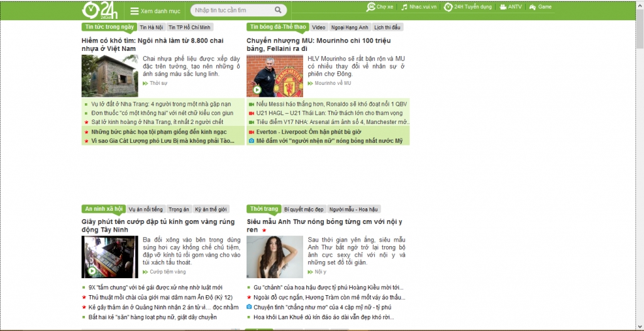This screenshot has height=331, width=644.
Task: Open the hamburger menu icon beside Xem danh mục
Action: point(135,11)
